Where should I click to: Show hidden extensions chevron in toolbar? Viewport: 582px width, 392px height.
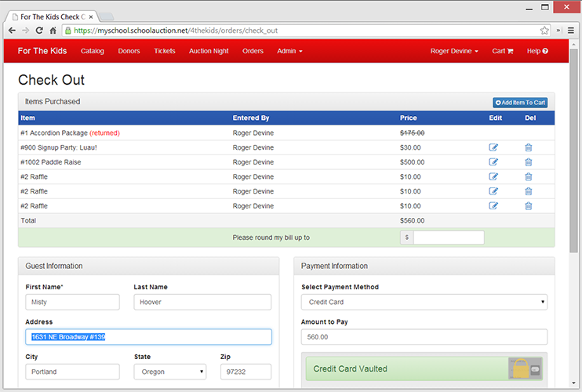pos(558,31)
